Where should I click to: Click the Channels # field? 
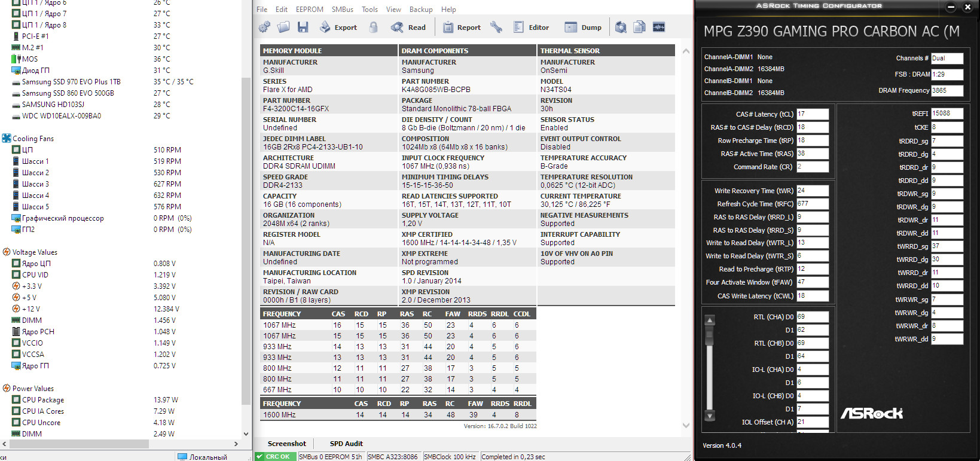point(947,59)
